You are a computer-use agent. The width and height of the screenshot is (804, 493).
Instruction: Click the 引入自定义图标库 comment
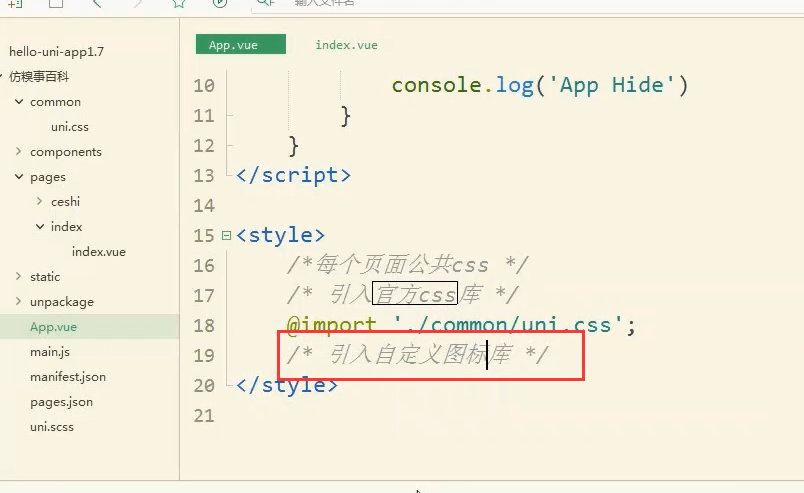pos(417,354)
